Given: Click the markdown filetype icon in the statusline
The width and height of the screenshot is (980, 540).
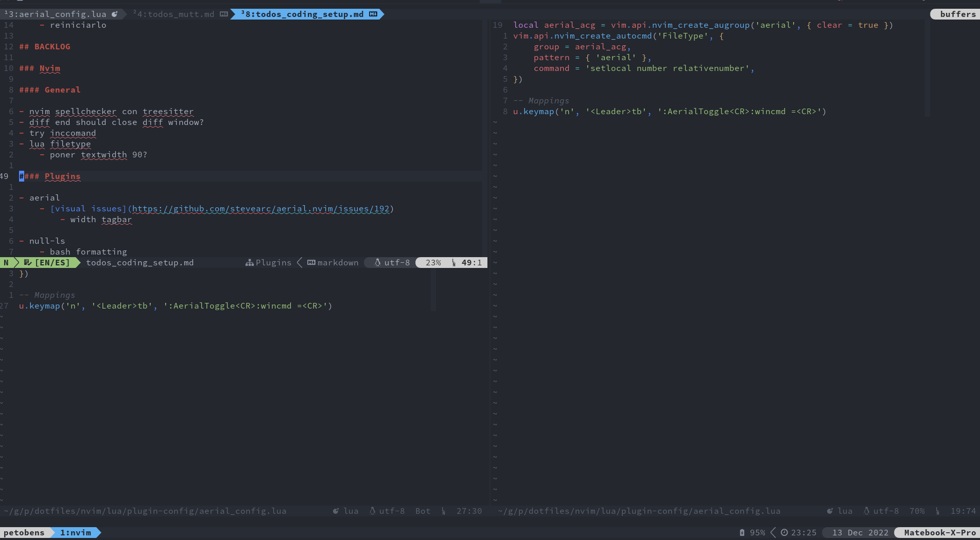Looking at the screenshot, I should click(311, 262).
